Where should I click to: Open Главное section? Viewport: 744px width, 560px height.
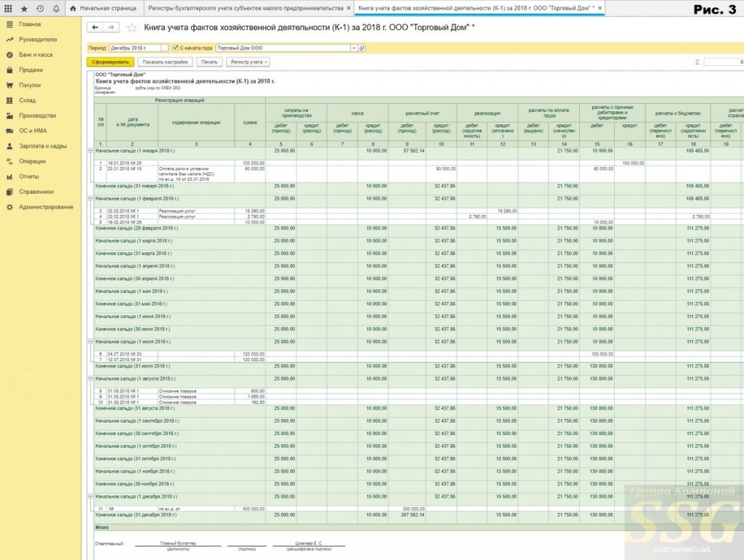pyautogui.click(x=30, y=24)
